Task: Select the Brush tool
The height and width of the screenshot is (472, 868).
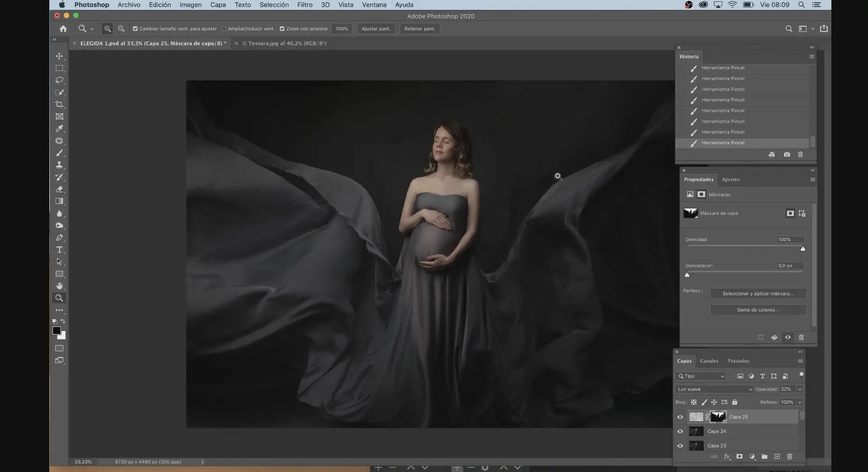Action: pos(59,153)
